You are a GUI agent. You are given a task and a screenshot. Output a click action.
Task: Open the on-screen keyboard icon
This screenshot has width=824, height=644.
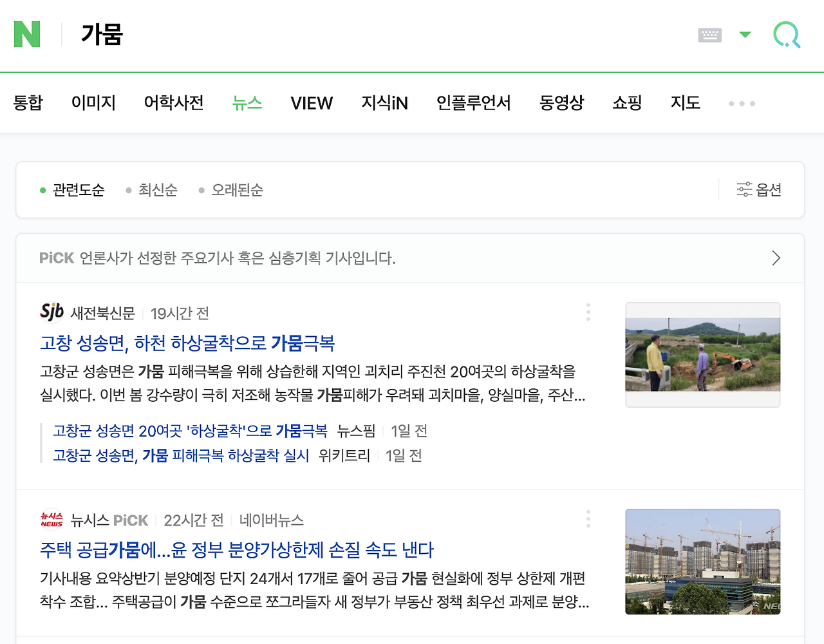(x=709, y=35)
